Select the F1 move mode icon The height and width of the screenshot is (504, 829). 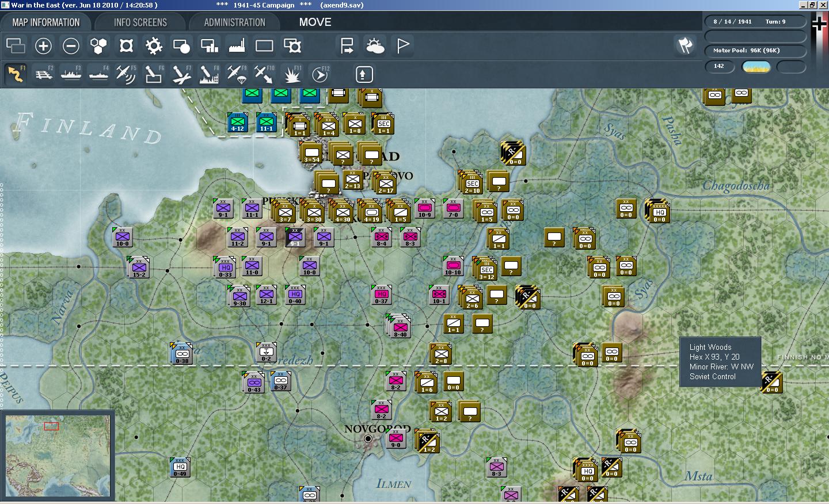(16, 74)
